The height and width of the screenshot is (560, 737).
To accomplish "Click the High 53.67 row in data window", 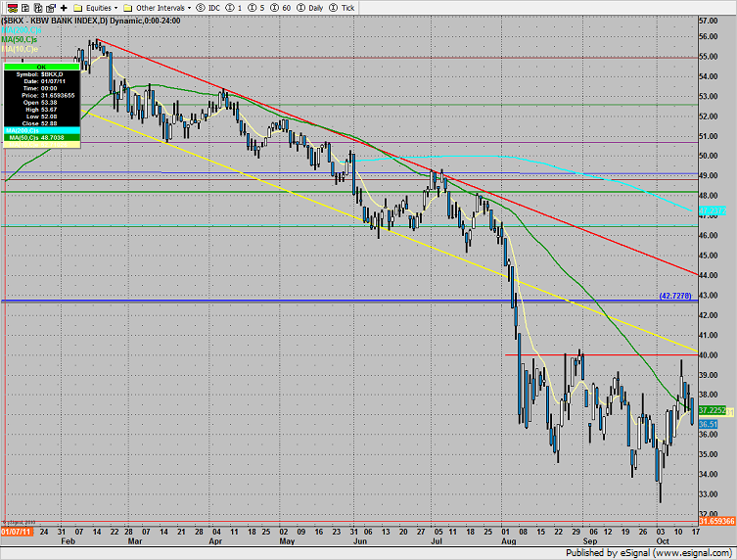I will click(x=41, y=110).
